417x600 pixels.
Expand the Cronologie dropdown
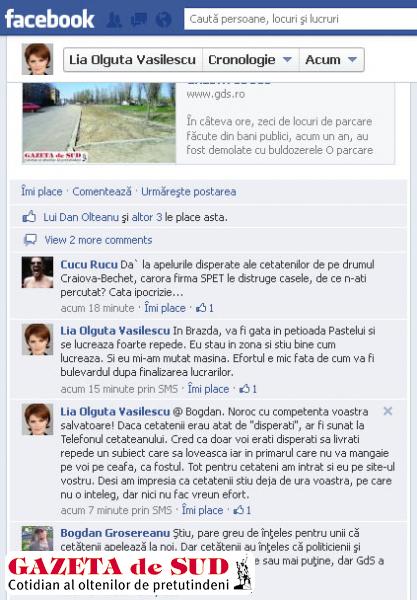[x=251, y=60]
